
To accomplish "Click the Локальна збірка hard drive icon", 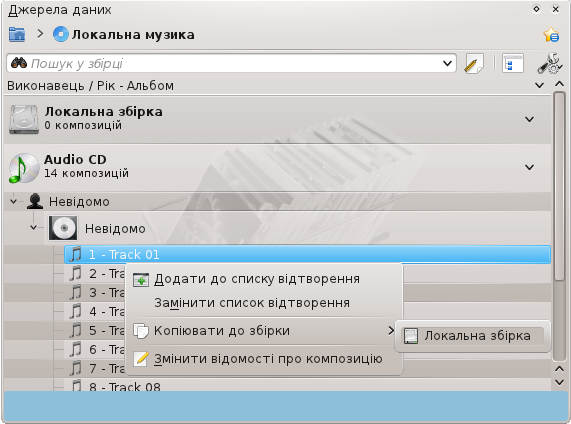I will [24, 119].
